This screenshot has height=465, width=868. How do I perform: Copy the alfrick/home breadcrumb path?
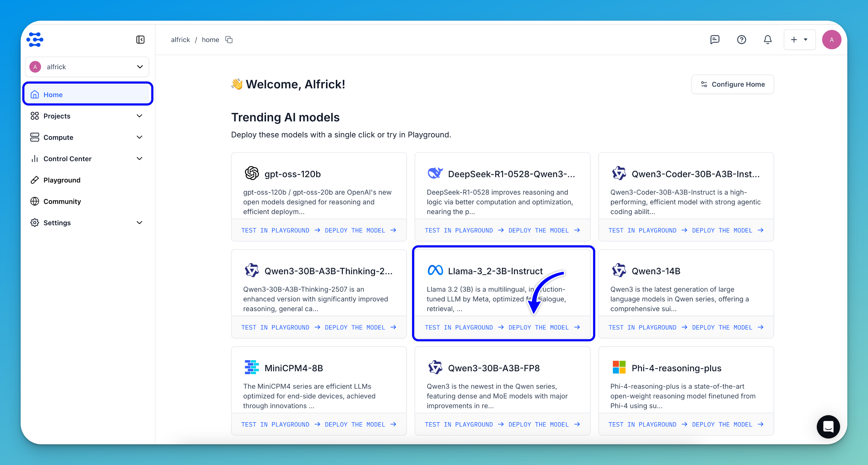229,40
